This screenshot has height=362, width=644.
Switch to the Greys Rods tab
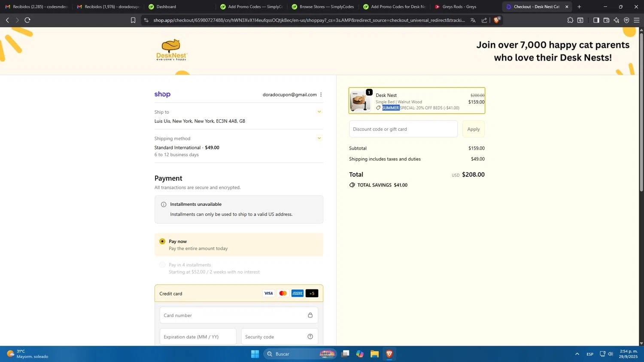pyautogui.click(x=466, y=6)
